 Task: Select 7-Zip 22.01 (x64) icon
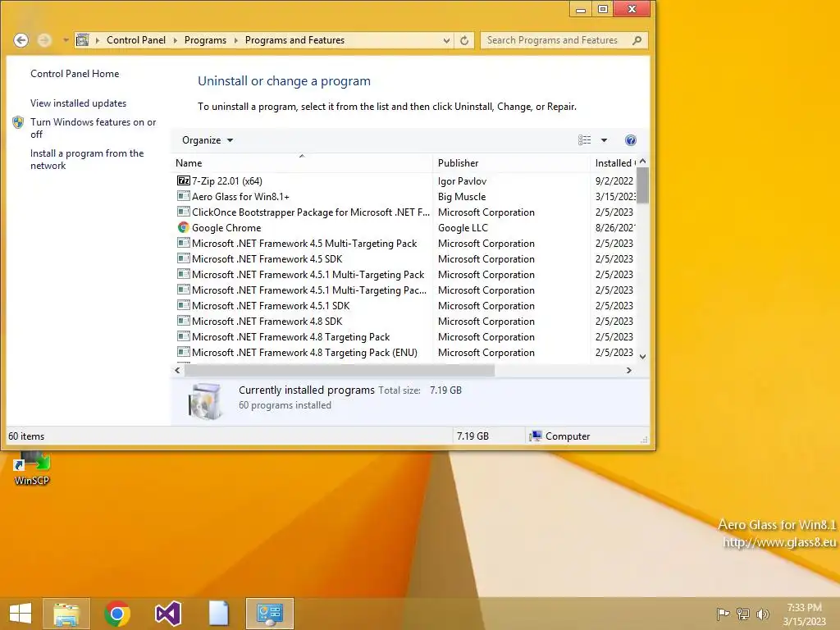[x=183, y=180]
